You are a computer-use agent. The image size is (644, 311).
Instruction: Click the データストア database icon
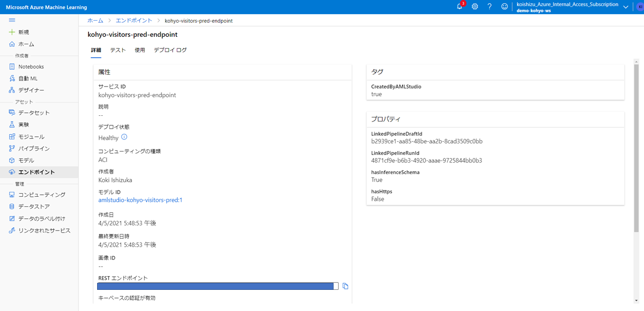coord(12,207)
